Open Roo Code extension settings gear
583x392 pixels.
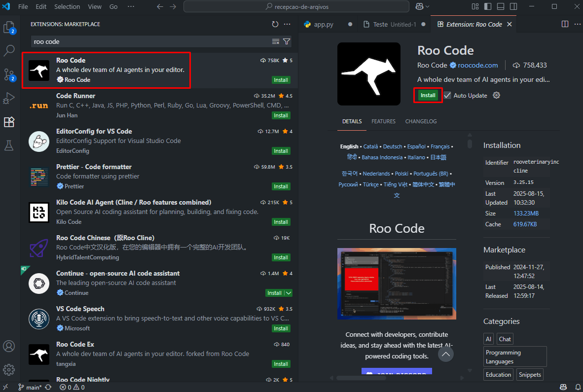(x=497, y=96)
